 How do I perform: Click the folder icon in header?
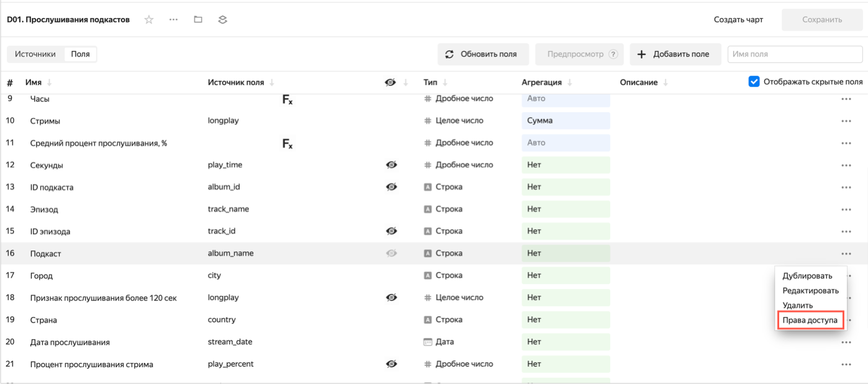pos(198,20)
